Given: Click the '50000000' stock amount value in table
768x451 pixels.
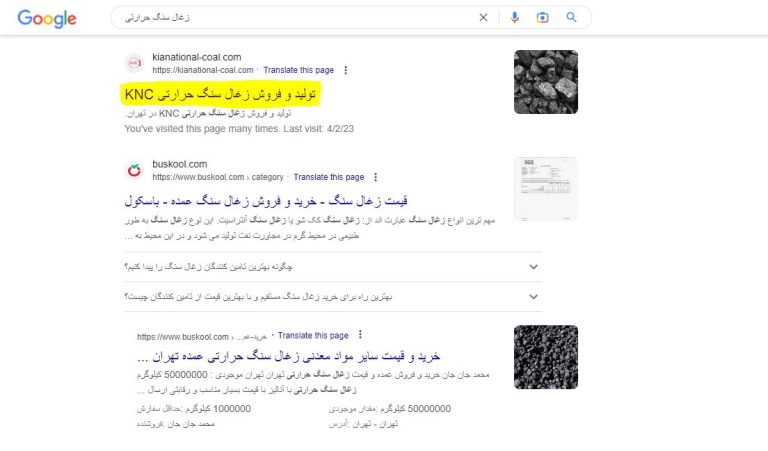Looking at the screenshot, I should (x=429, y=409).
